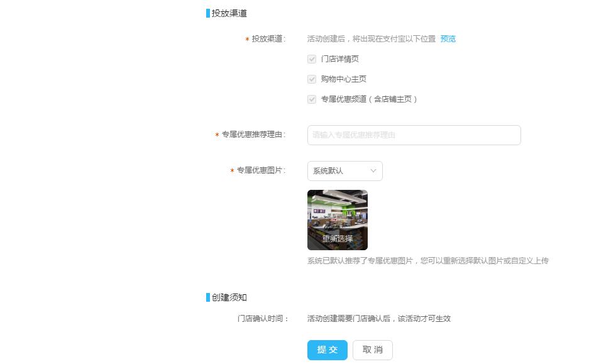
Task: Click the red asterisk before 投放渠道 field label
Action: (x=247, y=40)
